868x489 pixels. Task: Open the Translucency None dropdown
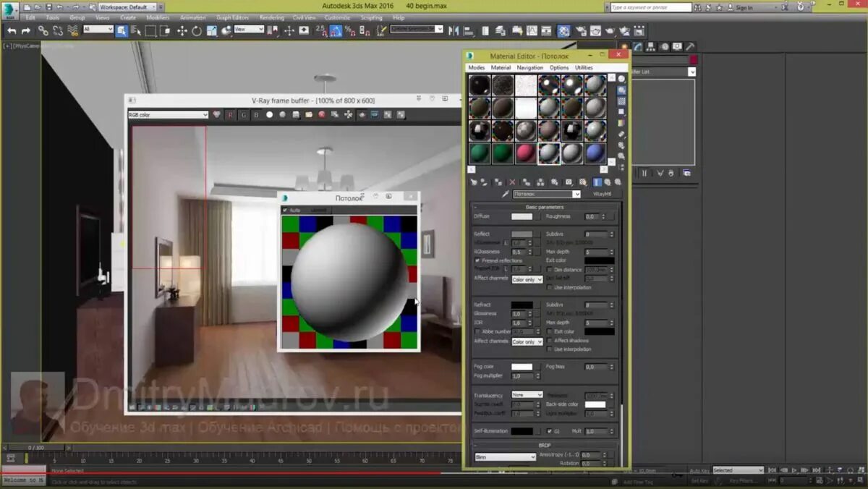(527, 395)
